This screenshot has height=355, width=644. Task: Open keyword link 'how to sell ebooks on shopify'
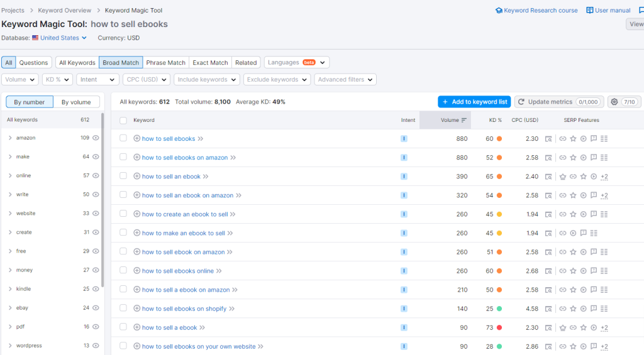184,309
